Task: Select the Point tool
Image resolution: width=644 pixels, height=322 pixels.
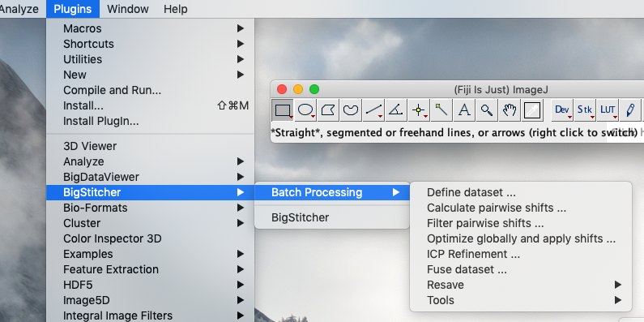Action: pos(419,110)
